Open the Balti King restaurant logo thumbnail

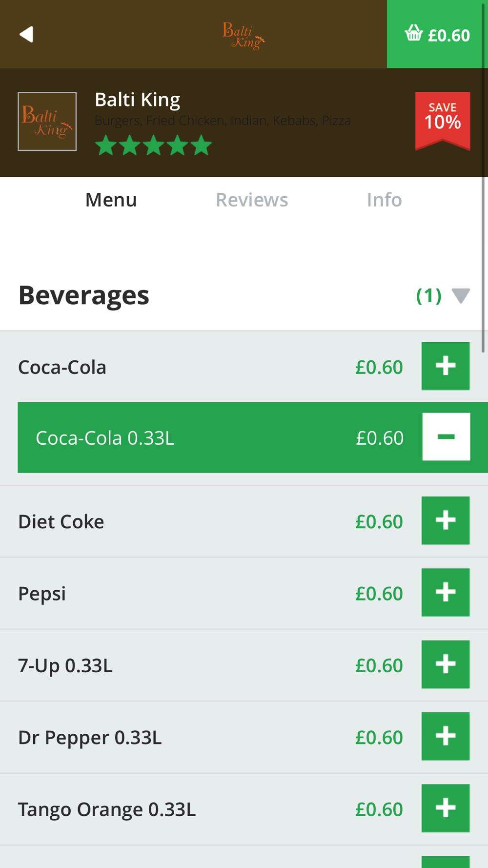[x=47, y=122]
